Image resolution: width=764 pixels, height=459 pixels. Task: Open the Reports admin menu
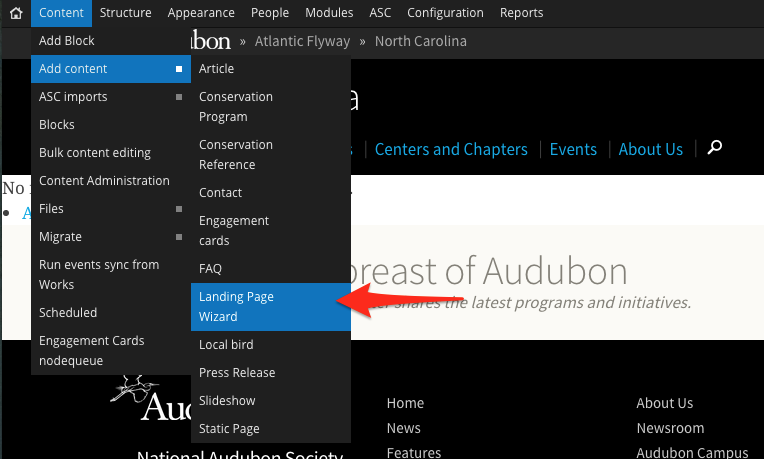tap(521, 13)
